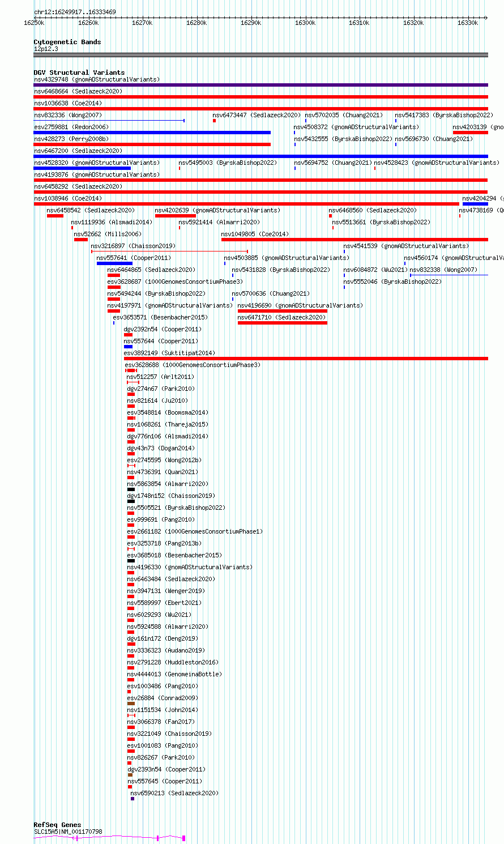Click nsv4528320 gnomAD variant label

(97, 163)
